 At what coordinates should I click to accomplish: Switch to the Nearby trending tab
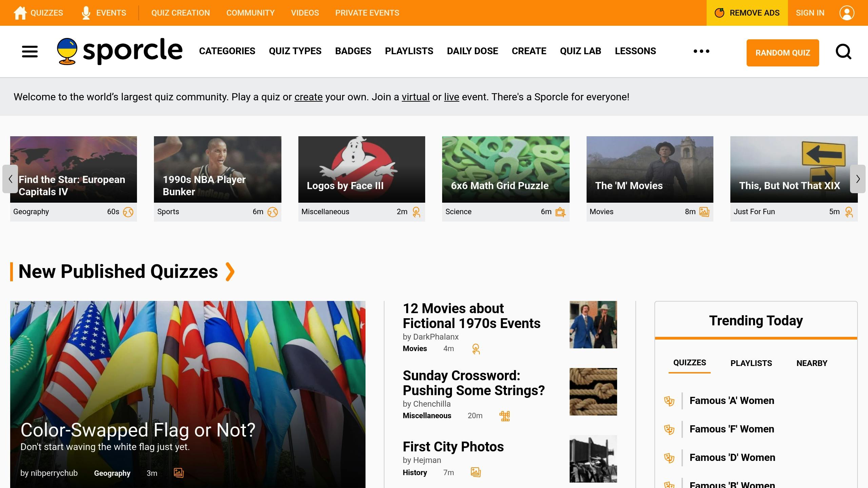pos(812,363)
